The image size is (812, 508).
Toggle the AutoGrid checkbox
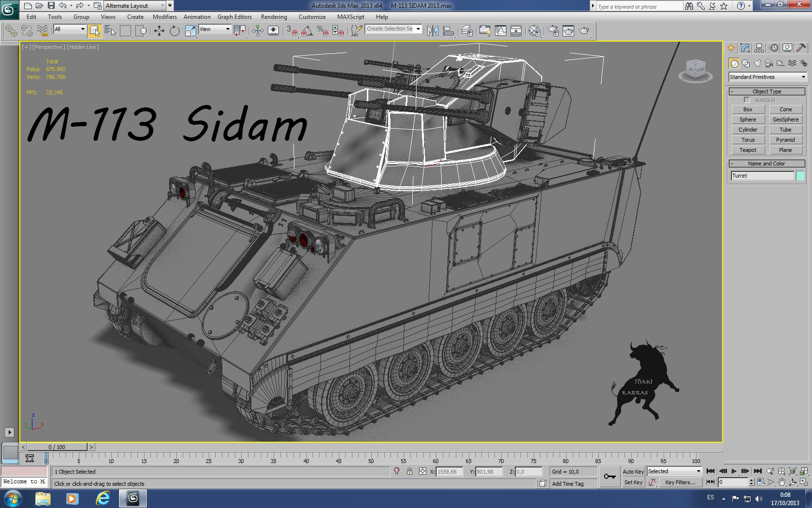pyautogui.click(x=747, y=100)
